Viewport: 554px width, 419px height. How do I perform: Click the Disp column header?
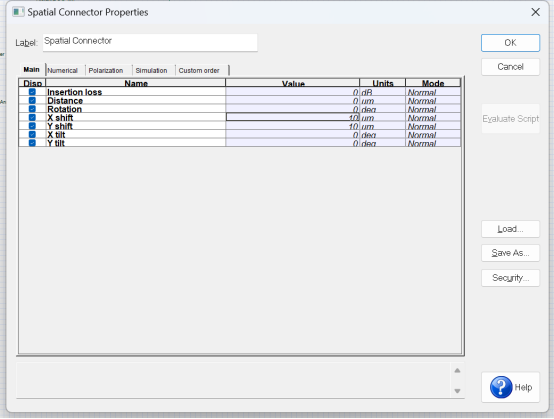tap(33, 83)
